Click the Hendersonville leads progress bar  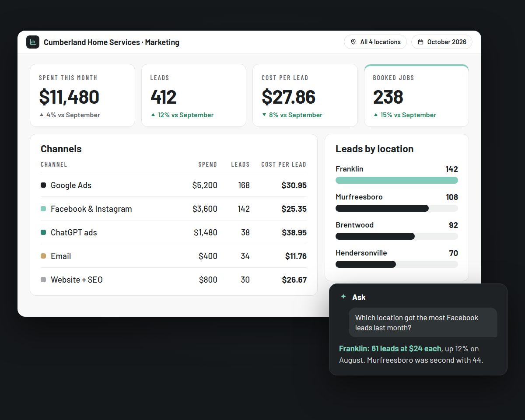pos(397,264)
